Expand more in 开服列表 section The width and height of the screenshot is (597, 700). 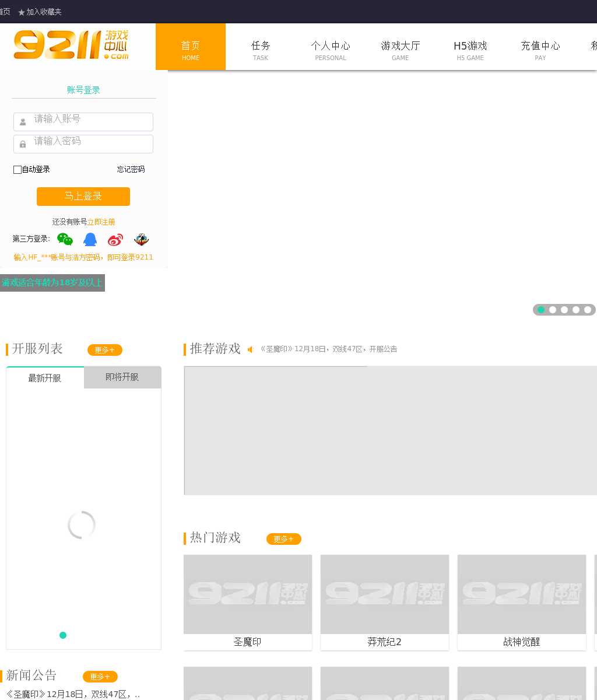tap(105, 350)
